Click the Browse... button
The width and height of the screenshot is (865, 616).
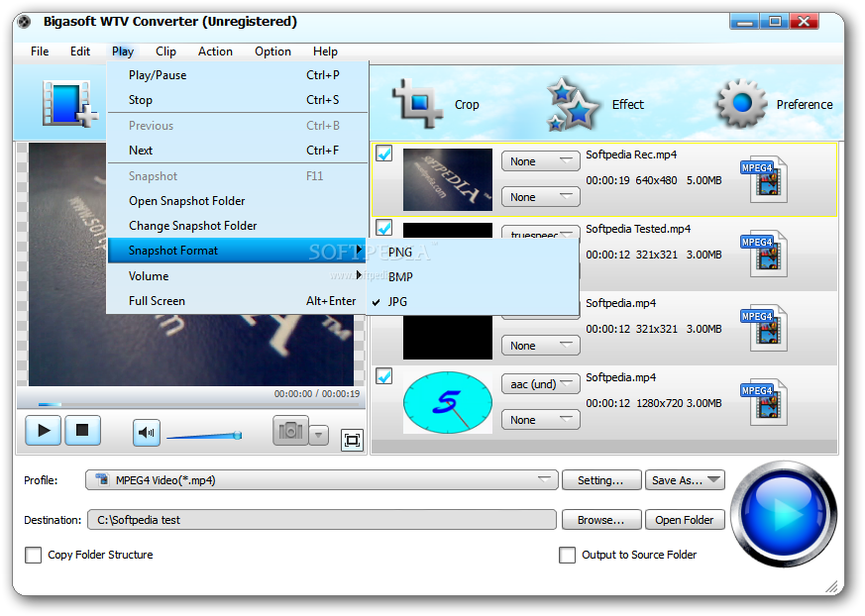point(601,520)
